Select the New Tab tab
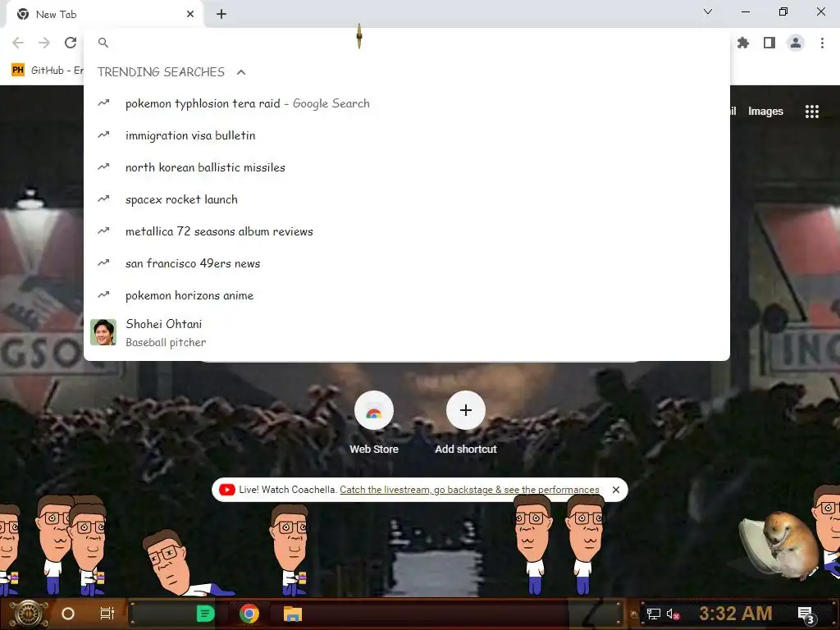This screenshot has height=630, width=840. [103, 15]
